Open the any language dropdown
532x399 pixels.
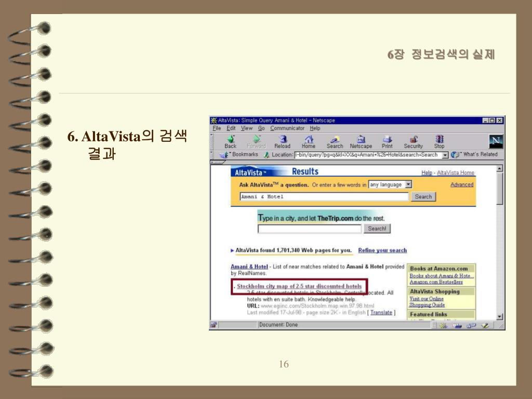[390, 184]
